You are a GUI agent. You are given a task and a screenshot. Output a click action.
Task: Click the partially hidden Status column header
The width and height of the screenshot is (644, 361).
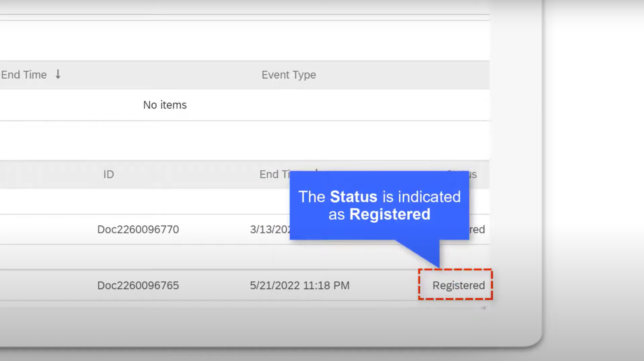[473, 174]
